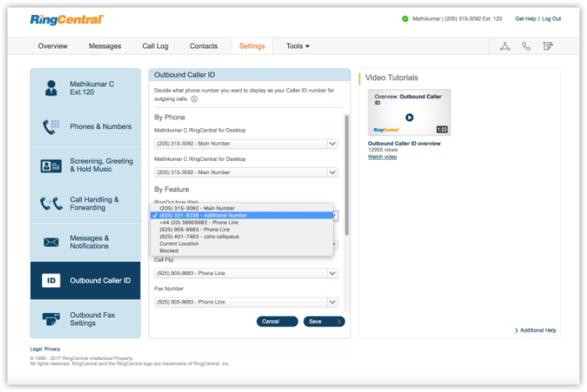Open the Call Flip number dropdown

[x=246, y=273]
